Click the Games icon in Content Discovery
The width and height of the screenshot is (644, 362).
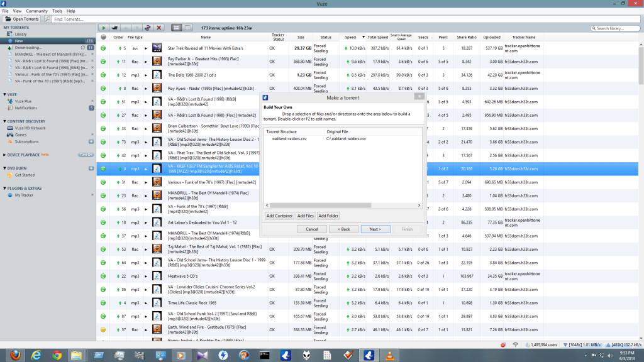pos(10,134)
